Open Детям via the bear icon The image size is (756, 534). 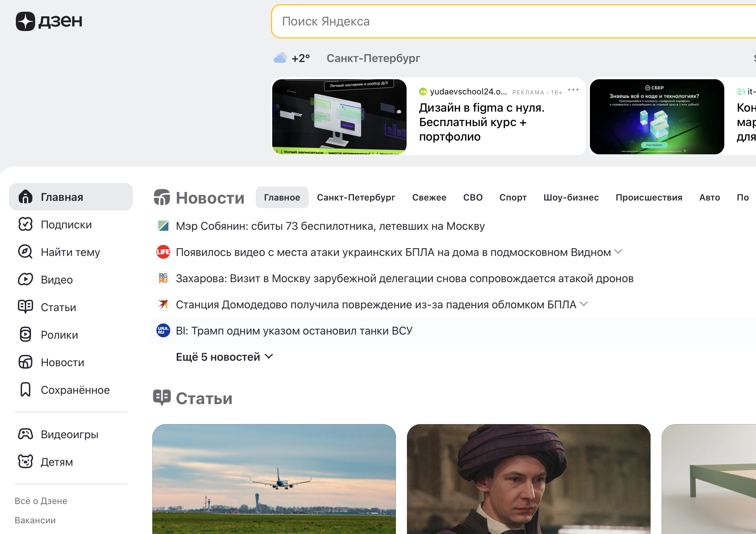(x=25, y=462)
